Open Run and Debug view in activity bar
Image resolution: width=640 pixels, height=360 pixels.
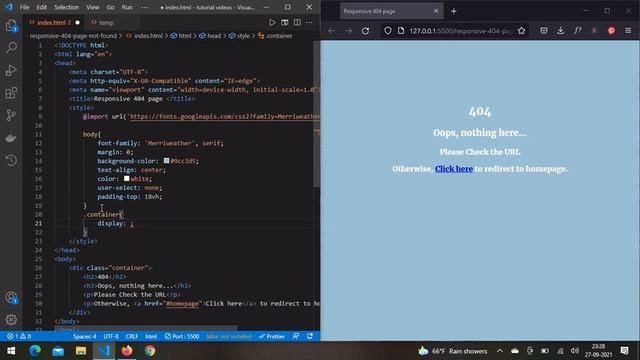(x=11, y=70)
